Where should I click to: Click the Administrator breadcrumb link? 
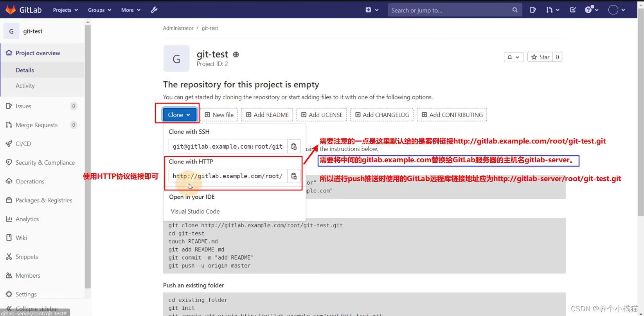[178, 28]
